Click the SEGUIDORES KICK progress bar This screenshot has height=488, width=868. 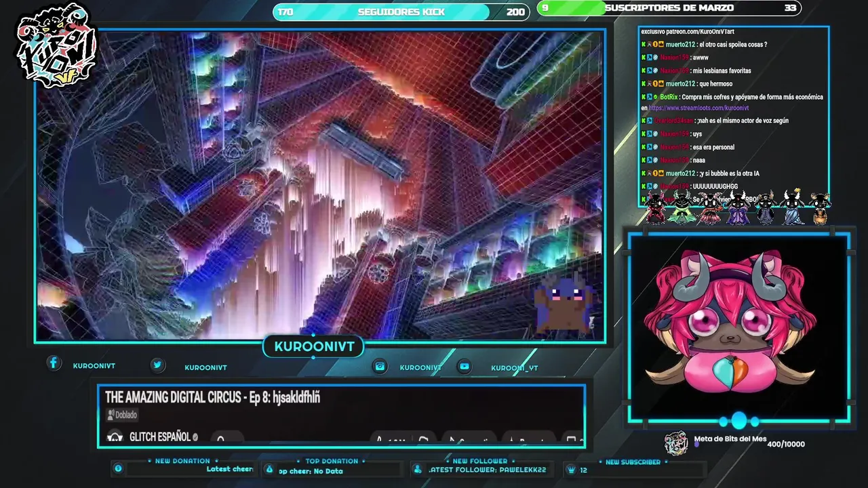[x=401, y=12]
